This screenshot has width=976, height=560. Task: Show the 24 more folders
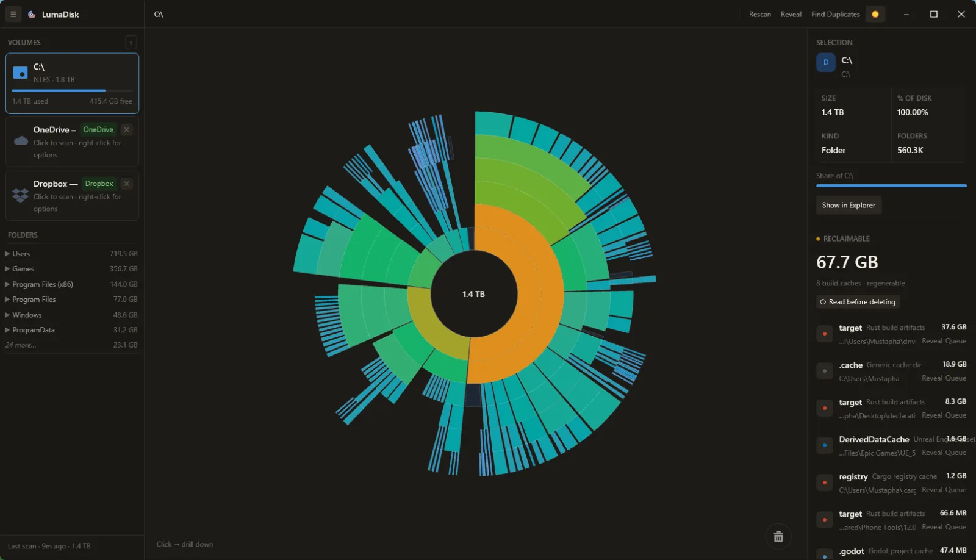click(21, 345)
